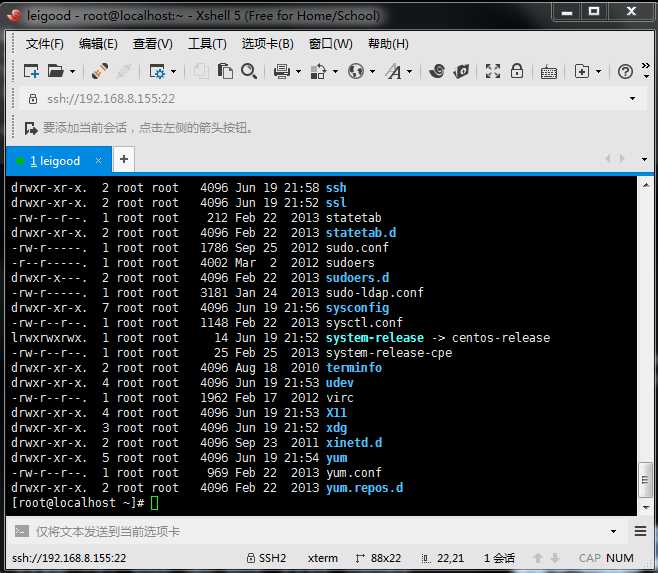
Task: Click the padlock lock-screen toolbar icon
Action: click(x=517, y=71)
